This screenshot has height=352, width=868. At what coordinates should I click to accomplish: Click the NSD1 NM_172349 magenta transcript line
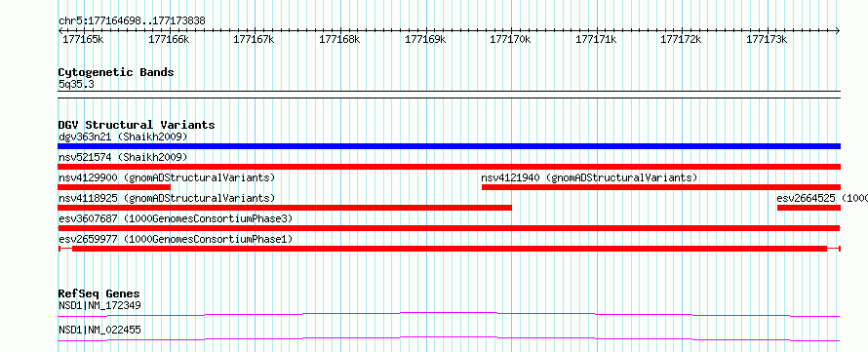[449, 315]
